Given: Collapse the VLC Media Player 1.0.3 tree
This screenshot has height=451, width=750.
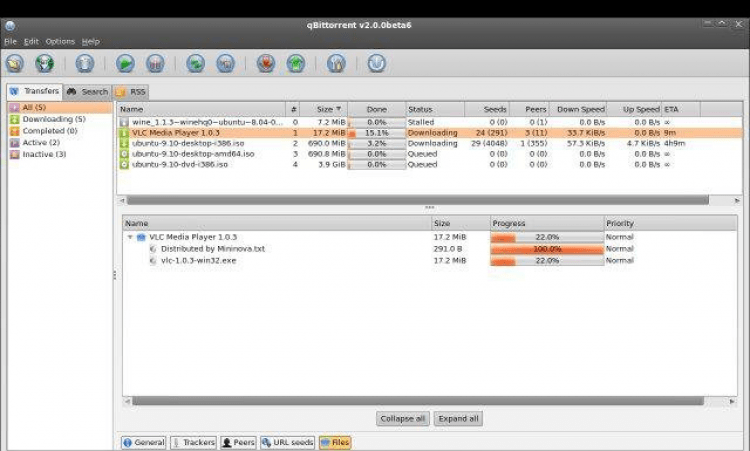Looking at the screenshot, I should tap(130, 237).
